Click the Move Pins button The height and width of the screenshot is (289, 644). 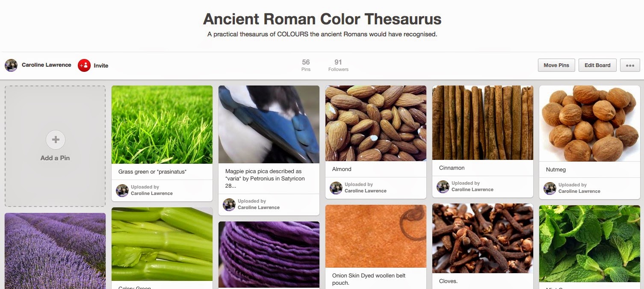[556, 65]
